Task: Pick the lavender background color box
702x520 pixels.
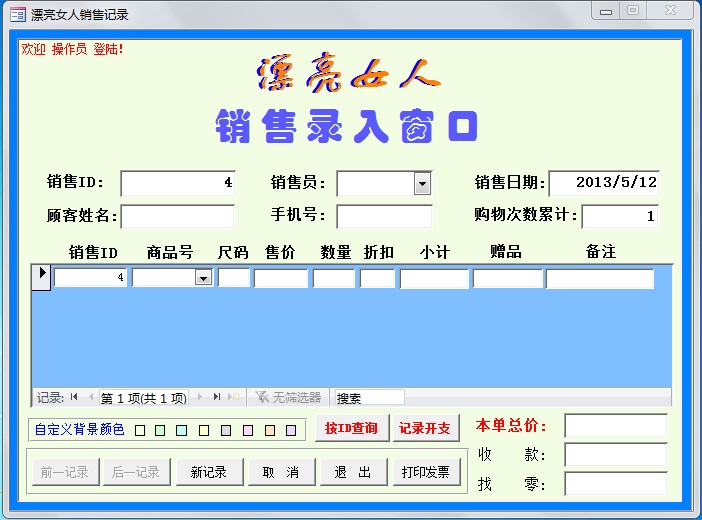Action: [291, 430]
